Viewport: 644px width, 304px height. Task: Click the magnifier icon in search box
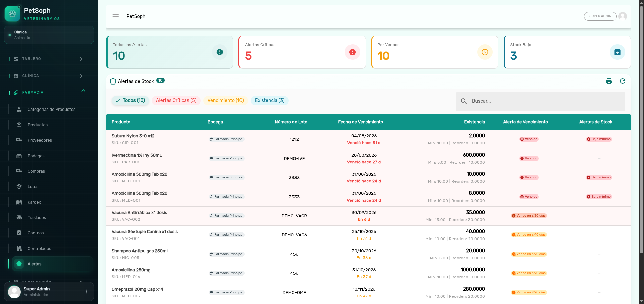464,101
